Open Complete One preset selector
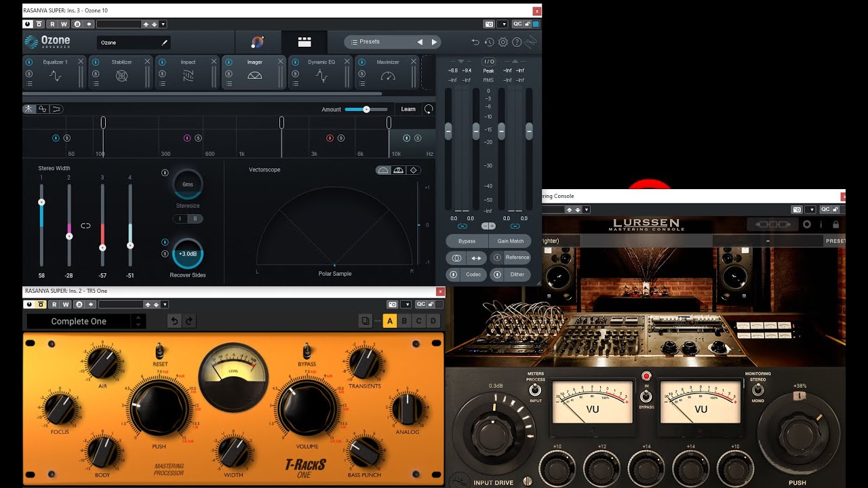The width and height of the screenshot is (868, 488). [x=86, y=321]
